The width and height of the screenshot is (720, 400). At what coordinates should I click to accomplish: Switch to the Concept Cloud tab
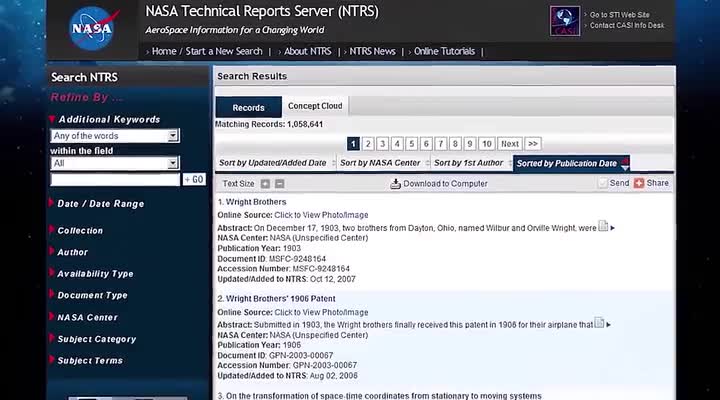pyautogui.click(x=314, y=106)
